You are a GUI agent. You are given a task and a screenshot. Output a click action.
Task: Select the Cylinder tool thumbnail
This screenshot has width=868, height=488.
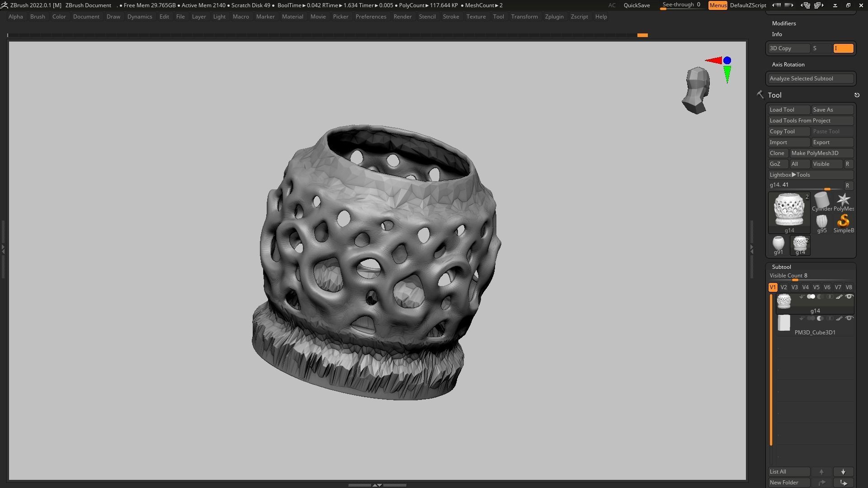(821, 201)
